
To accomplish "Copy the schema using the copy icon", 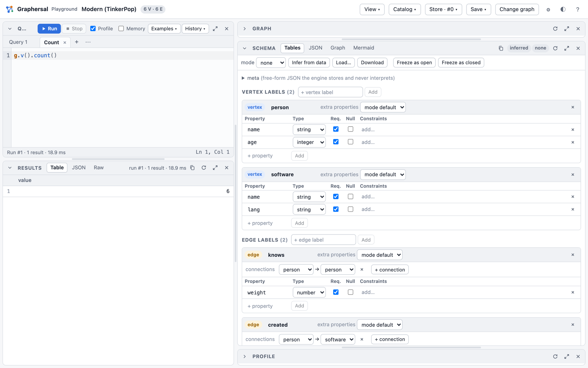I will 501,48.
